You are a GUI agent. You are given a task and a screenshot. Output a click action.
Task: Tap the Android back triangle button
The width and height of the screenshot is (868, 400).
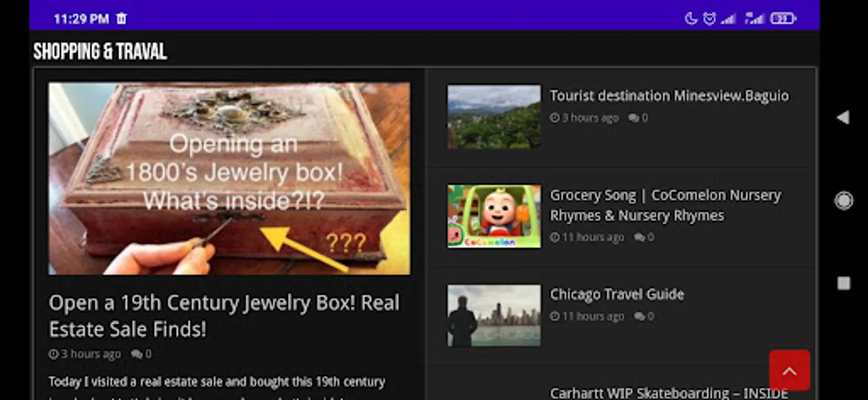(843, 117)
